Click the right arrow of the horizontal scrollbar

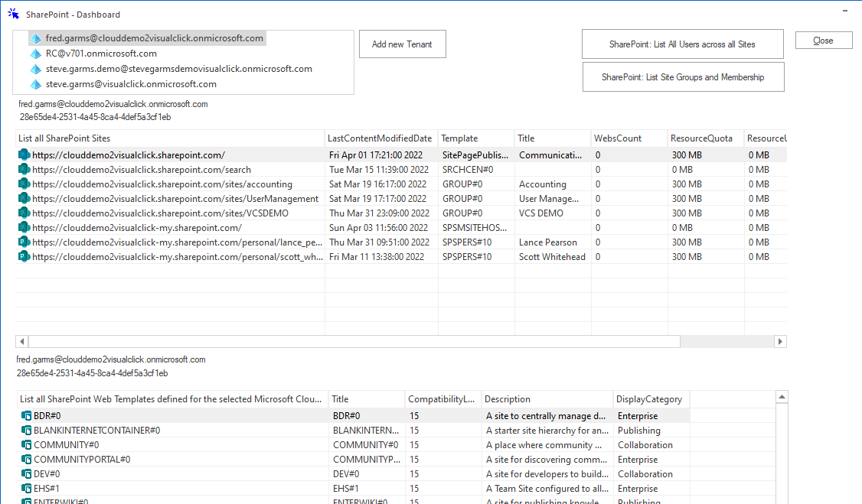click(780, 341)
